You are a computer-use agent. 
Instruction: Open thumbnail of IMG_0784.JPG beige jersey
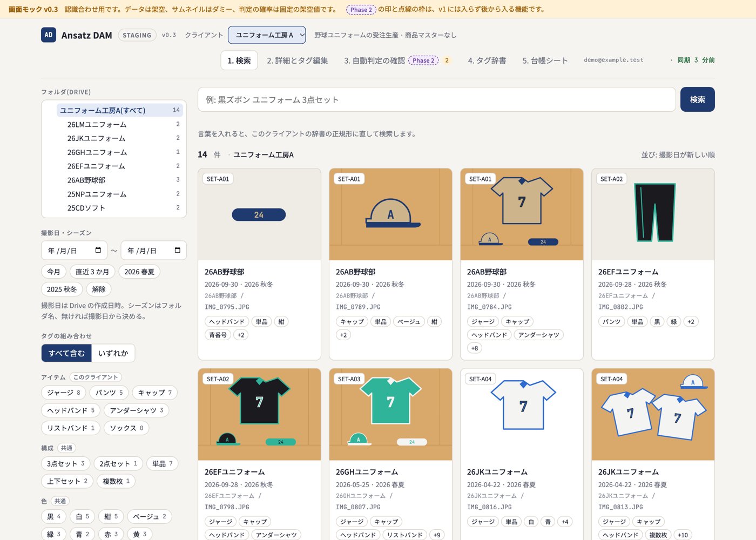[522, 214]
